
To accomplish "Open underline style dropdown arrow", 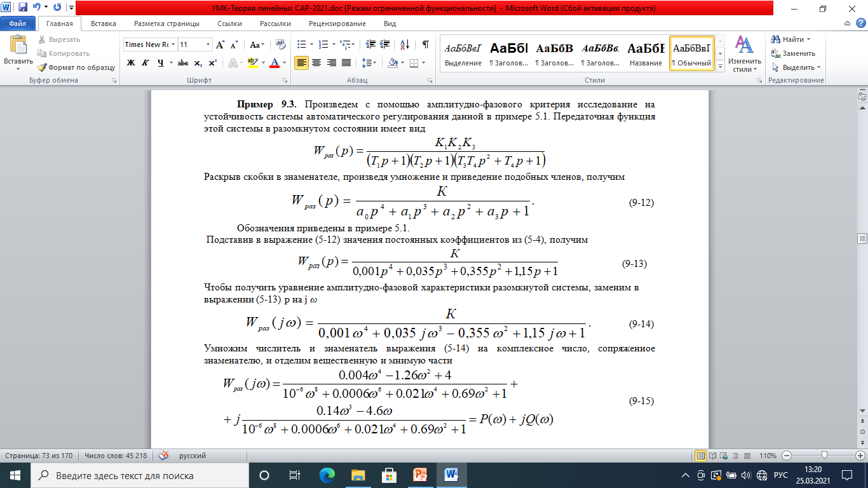I will point(170,62).
